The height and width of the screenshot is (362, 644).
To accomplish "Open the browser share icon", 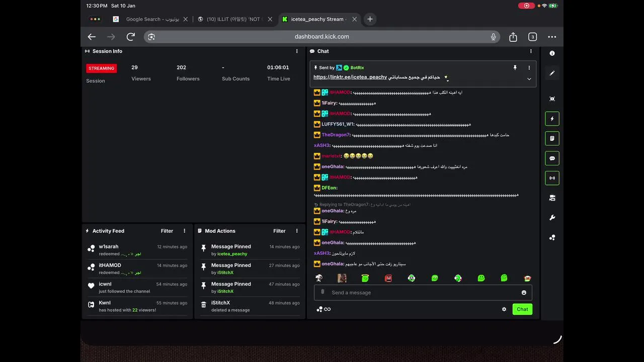I will (513, 37).
